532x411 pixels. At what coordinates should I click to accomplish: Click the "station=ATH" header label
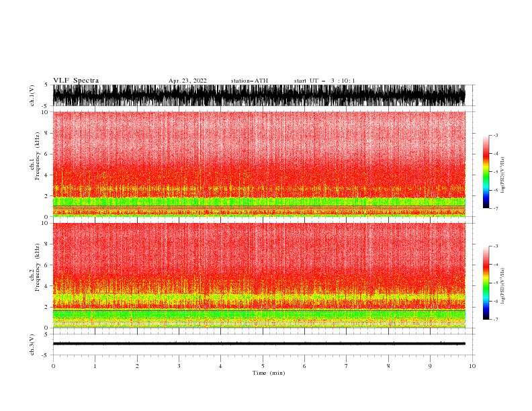click(x=249, y=81)
